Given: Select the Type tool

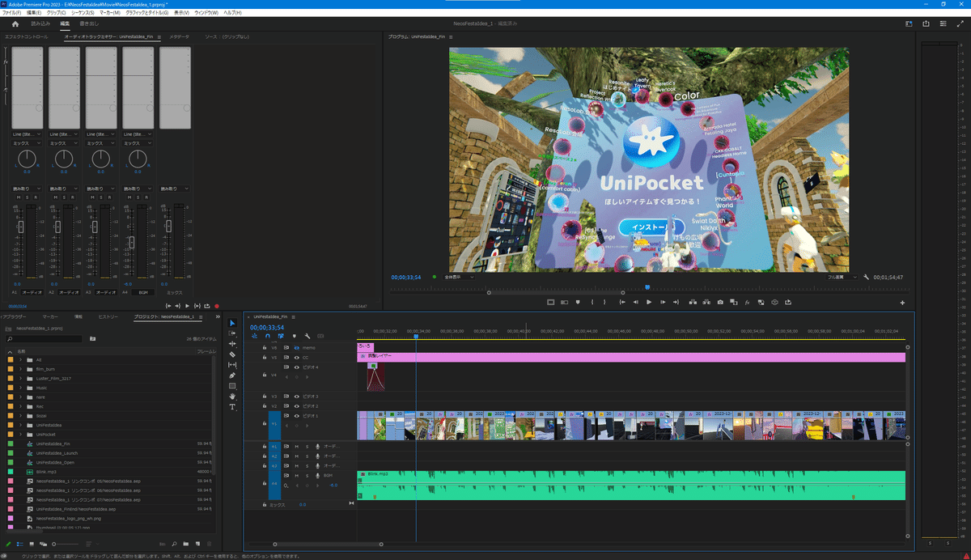Looking at the screenshot, I should tap(232, 407).
